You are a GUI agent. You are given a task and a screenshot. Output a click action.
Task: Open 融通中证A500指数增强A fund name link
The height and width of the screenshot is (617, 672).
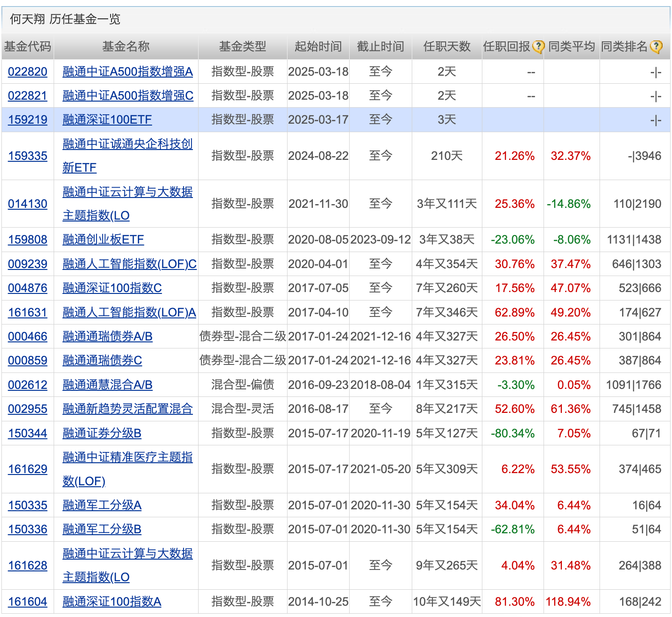click(x=128, y=71)
